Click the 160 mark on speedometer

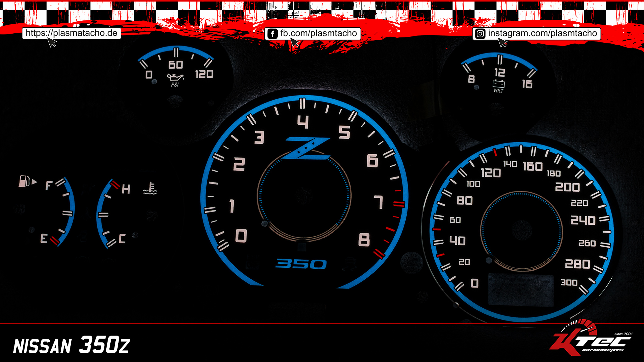coord(533,167)
